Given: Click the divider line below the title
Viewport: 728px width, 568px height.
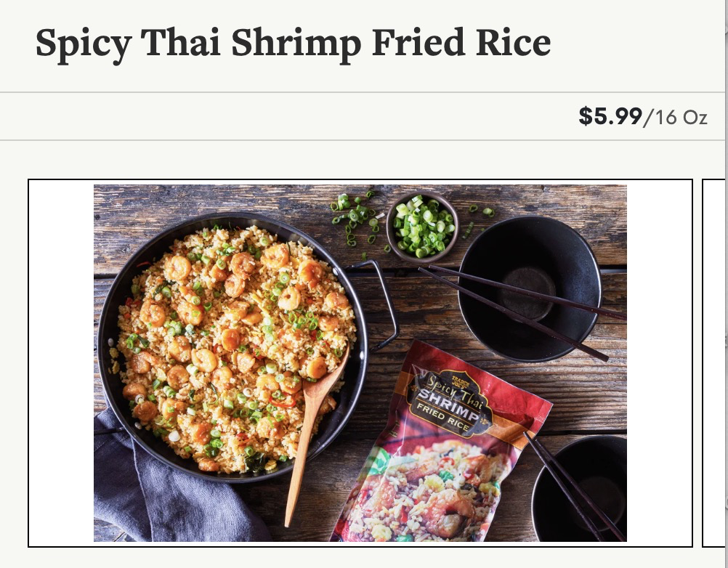Looking at the screenshot, I should click(362, 92).
